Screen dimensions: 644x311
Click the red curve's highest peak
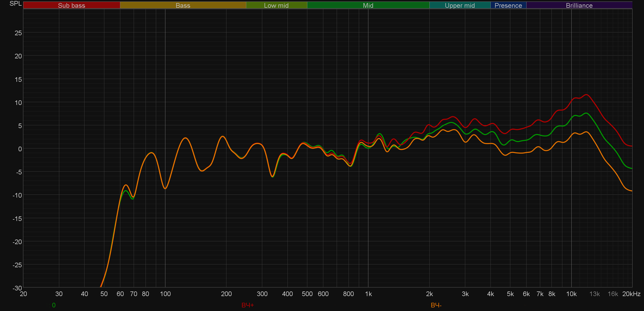coord(587,95)
